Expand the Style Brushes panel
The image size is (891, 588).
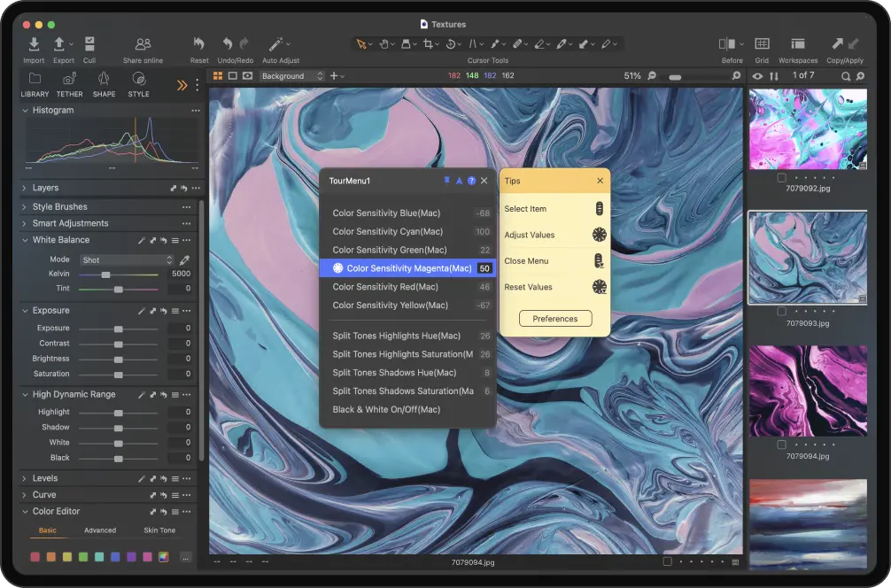pos(25,207)
